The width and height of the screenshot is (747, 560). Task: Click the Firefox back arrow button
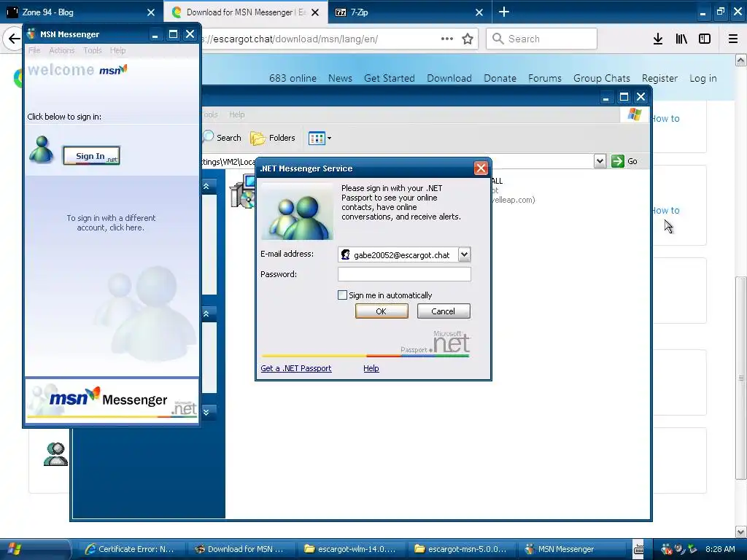13,39
